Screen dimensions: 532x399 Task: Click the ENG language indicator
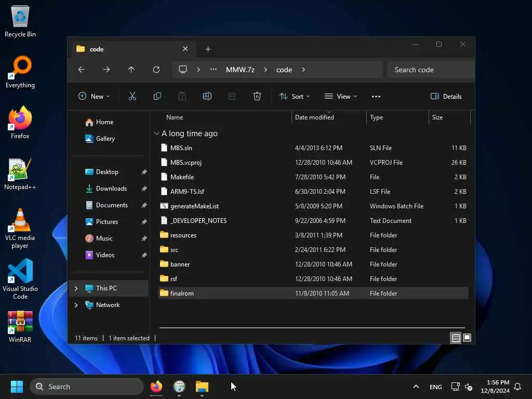pyautogui.click(x=436, y=387)
